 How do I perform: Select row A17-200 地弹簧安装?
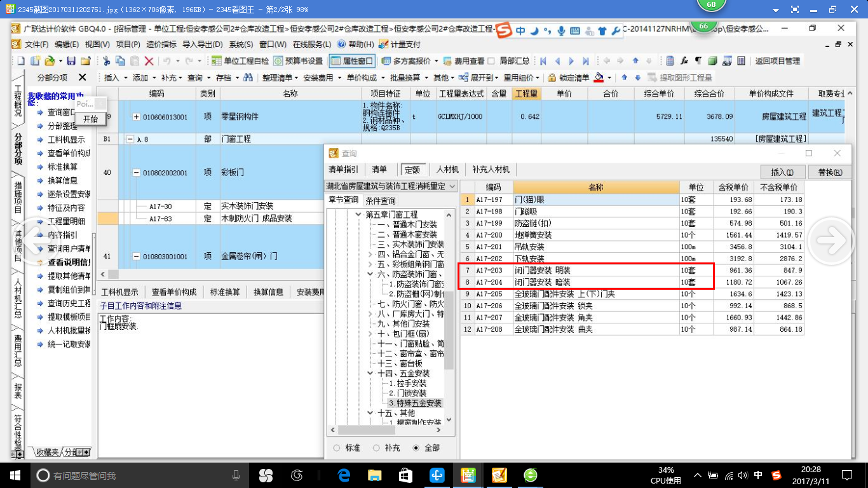632,235
